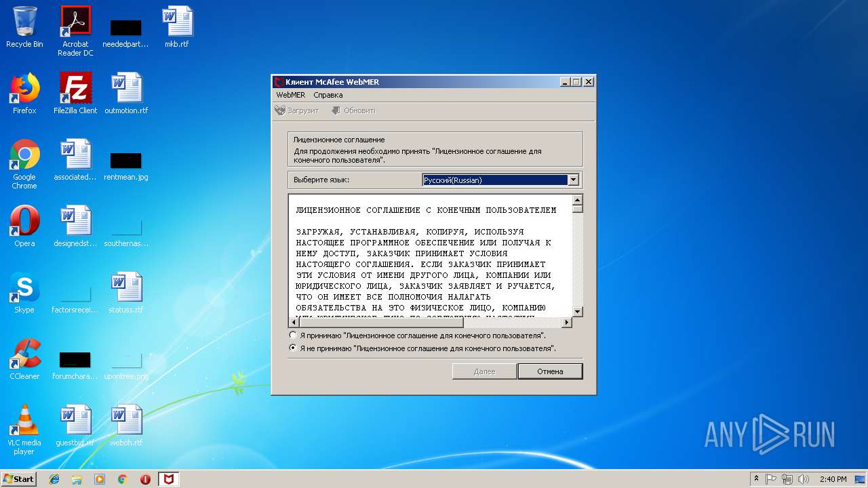Click the taskbar clock showing 2:40 PM
This screenshot has height=488, width=868.
(833, 479)
